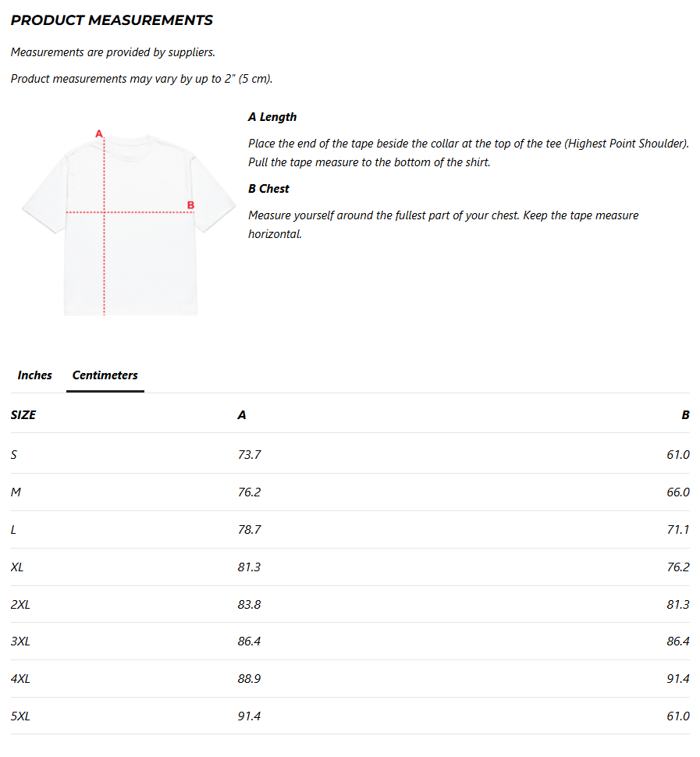Select the M size row
Image resolution: width=700 pixels, height=757 pixels.
pyautogui.click(x=350, y=492)
